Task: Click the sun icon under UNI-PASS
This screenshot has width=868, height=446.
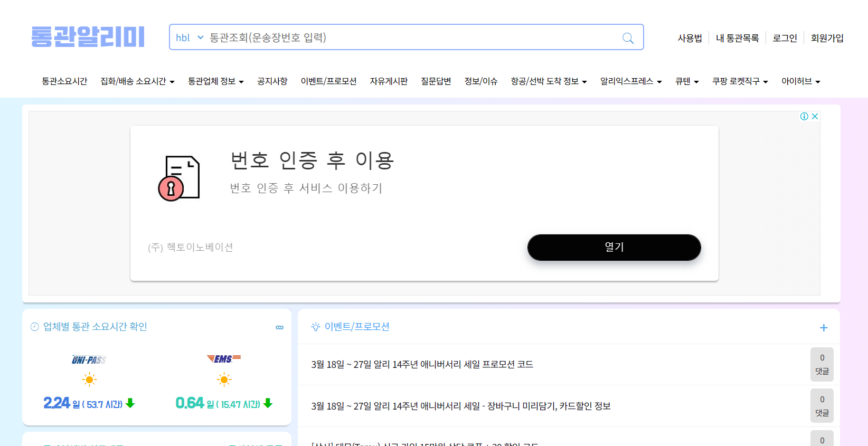Action: coord(89,379)
